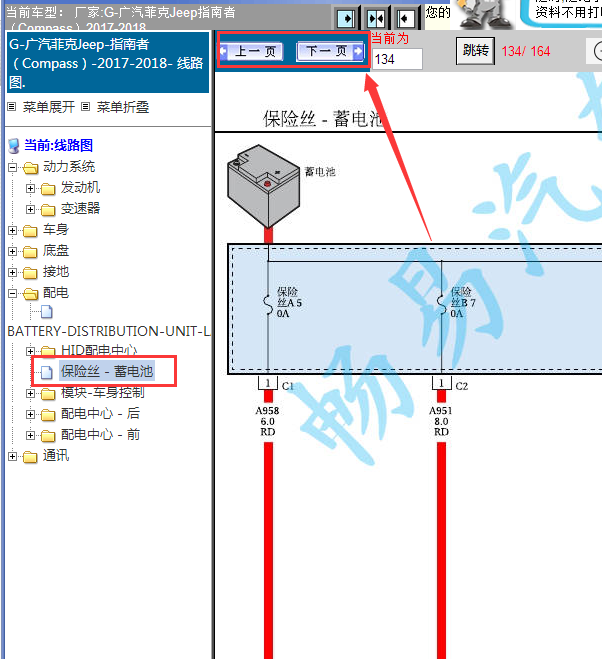This screenshot has width=602, height=659.
Task: Expand the HID配电中心 tree node
Action: [30, 351]
